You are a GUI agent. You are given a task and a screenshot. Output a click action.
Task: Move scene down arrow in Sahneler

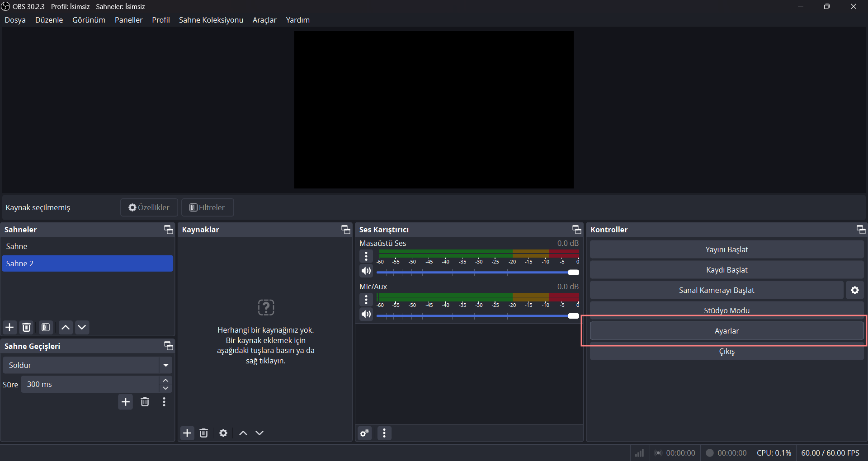pyautogui.click(x=82, y=327)
